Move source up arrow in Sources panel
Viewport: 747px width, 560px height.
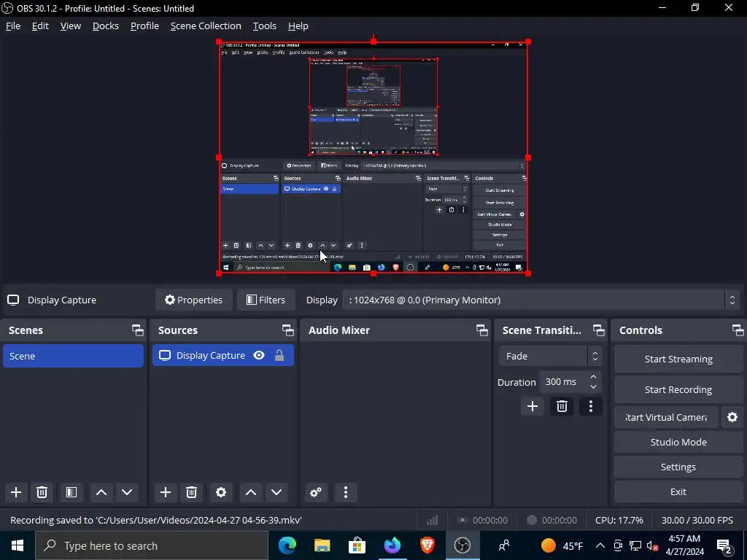(251, 492)
